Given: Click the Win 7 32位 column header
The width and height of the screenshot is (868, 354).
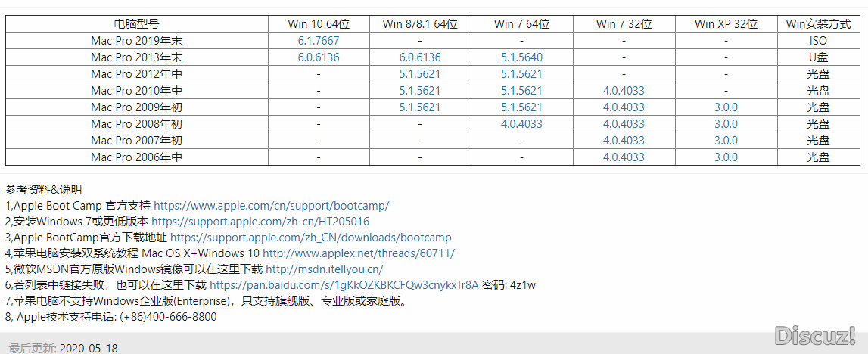Looking at the screenshot, I should click(624, 24).
